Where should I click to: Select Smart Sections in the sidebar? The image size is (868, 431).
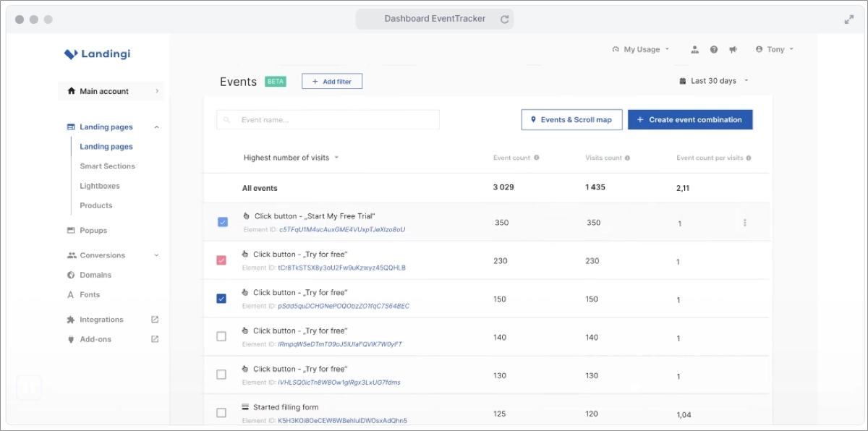(107, 166)
